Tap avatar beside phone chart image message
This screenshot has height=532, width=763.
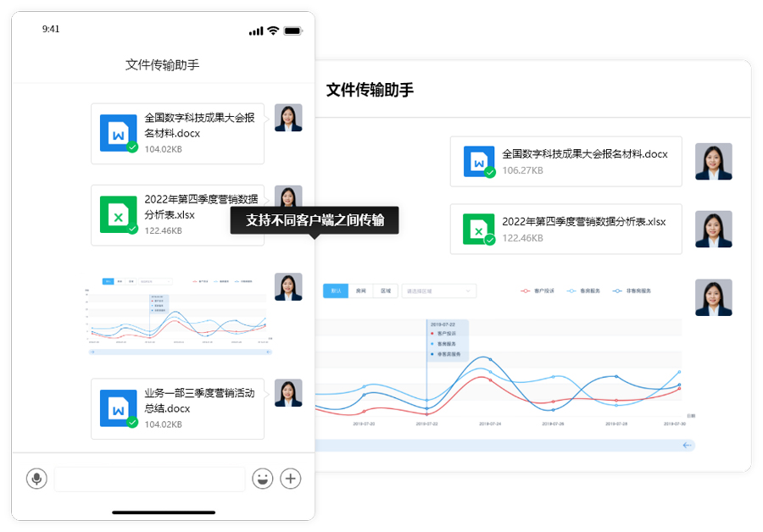288,287
